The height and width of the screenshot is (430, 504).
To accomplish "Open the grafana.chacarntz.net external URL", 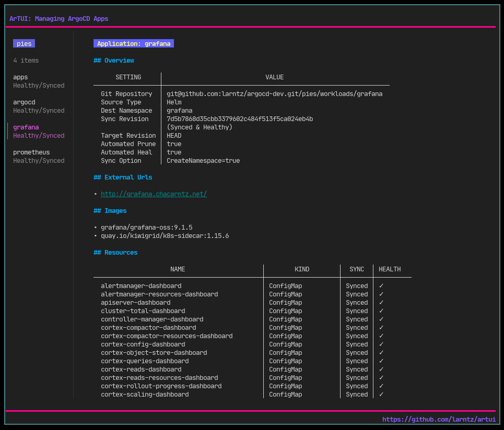I will (x=154, y=194).
